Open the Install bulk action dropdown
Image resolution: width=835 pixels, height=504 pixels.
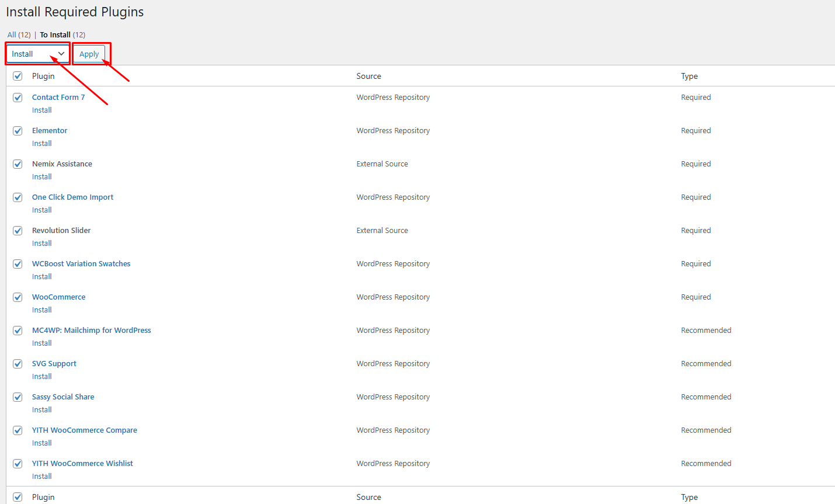coord(38,54)
